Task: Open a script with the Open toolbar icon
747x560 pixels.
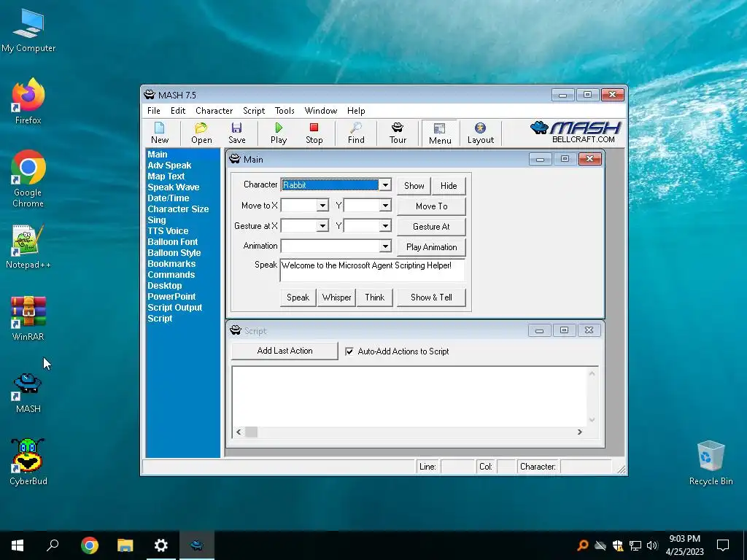Action: [201, 133]
